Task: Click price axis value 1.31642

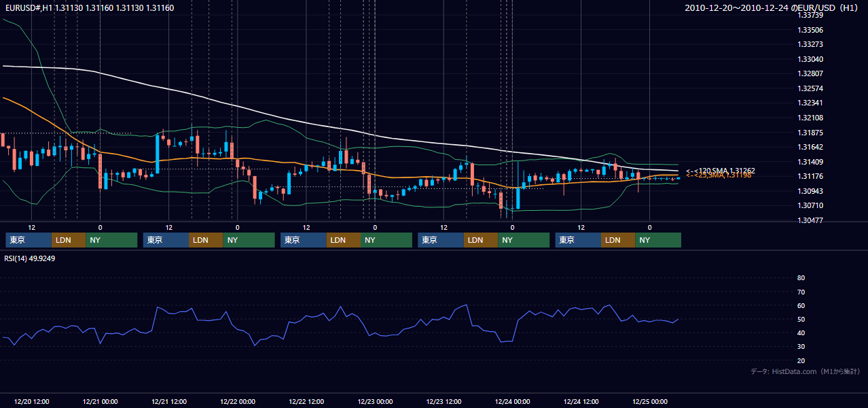Action: pos(810,147)
